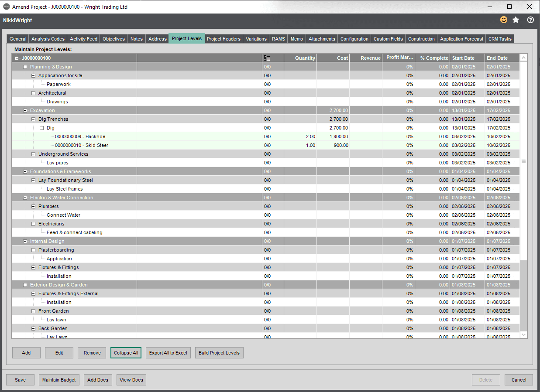Viewport: 540px width, 392px height.
Task: Open the Notes tab
Action: click(x=137, y=39)
